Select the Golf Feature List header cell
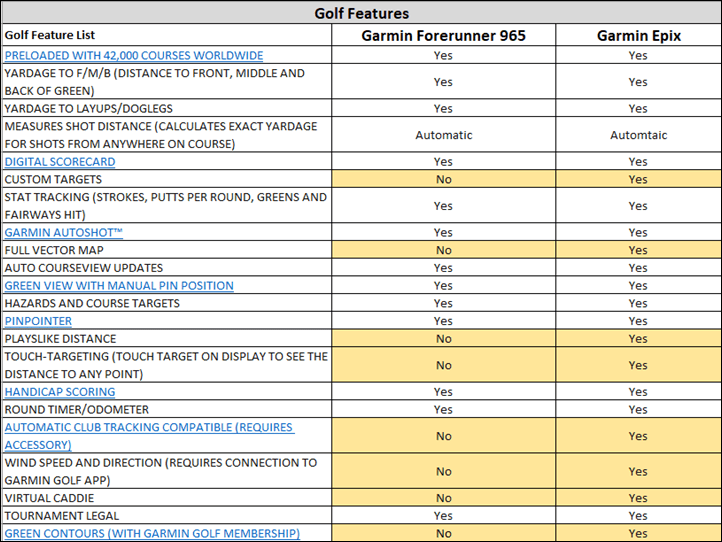Screen dimensions: 722x542 167,35
